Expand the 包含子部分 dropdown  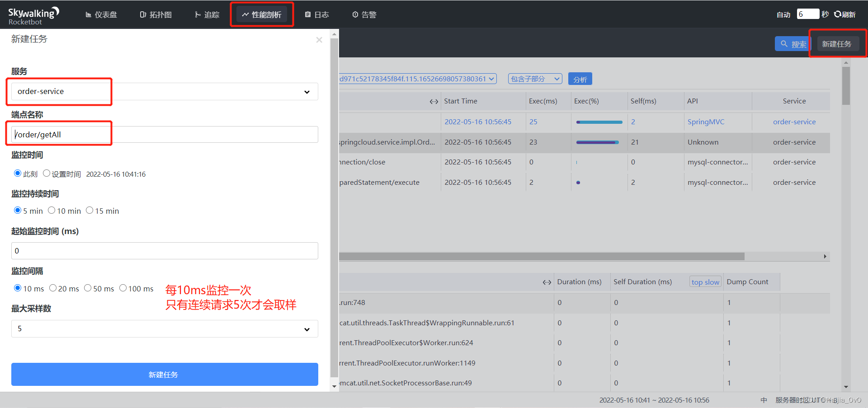tap(535, 79)
